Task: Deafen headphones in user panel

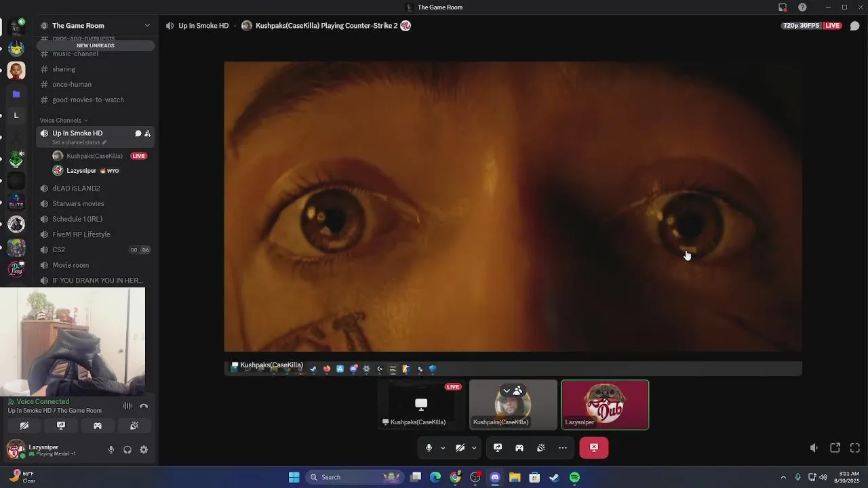Action: pos(127,450)
